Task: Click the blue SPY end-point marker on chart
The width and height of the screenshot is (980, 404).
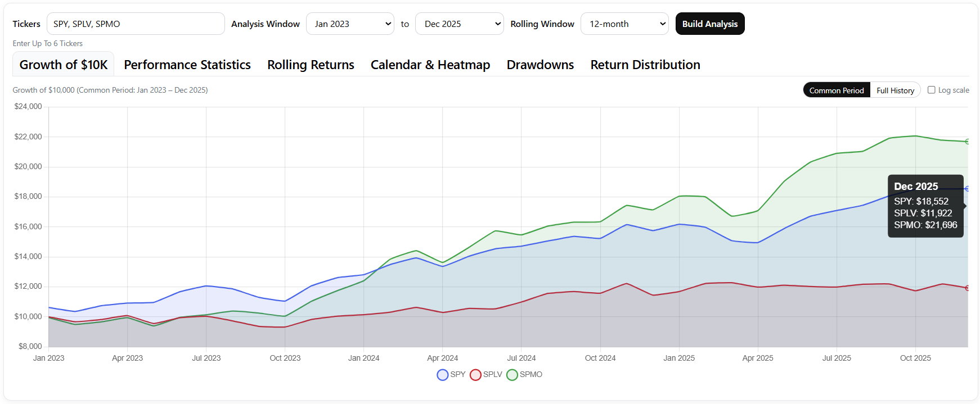Action: tap(968, 189)
